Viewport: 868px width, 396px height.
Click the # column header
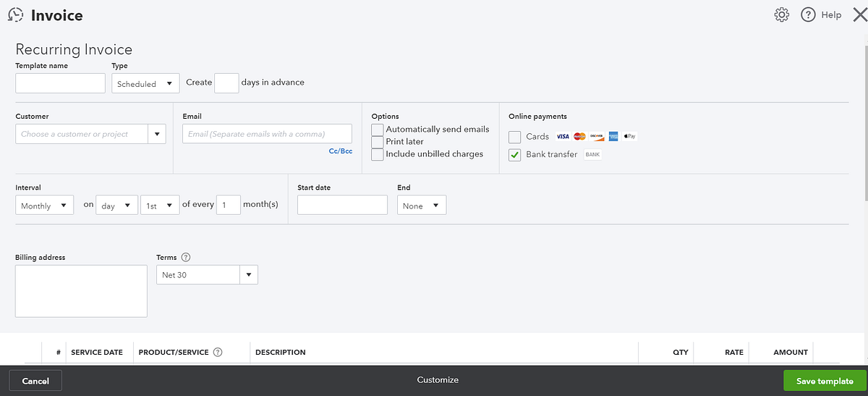point(58,353)
